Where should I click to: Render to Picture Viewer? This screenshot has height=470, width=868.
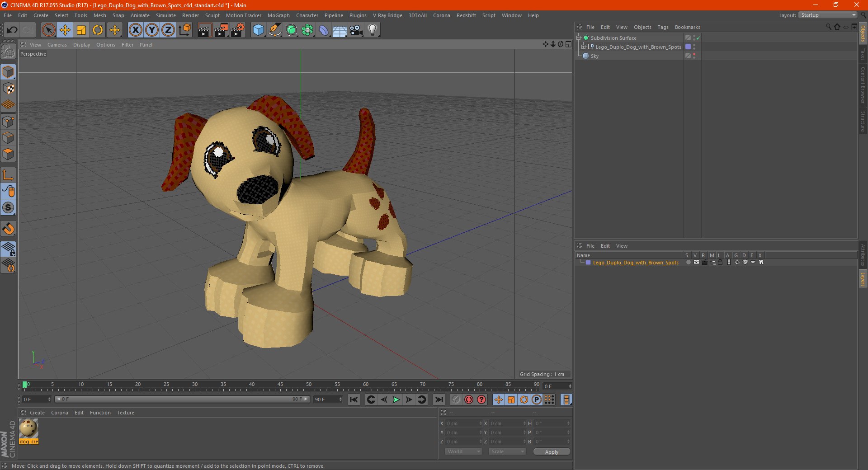[221, 30]
